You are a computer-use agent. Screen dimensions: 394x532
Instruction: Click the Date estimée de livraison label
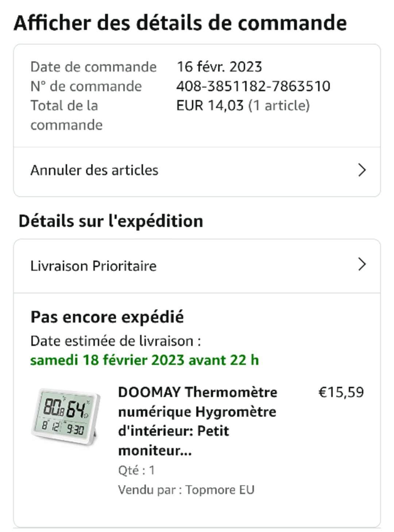pyautogui.click(x=115, y=341)
